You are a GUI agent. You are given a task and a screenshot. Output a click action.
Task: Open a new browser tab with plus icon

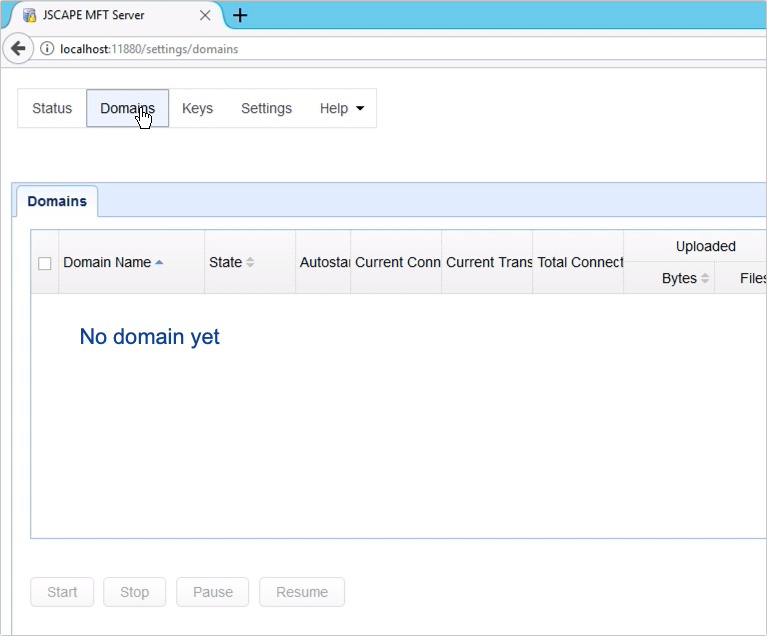240,15
